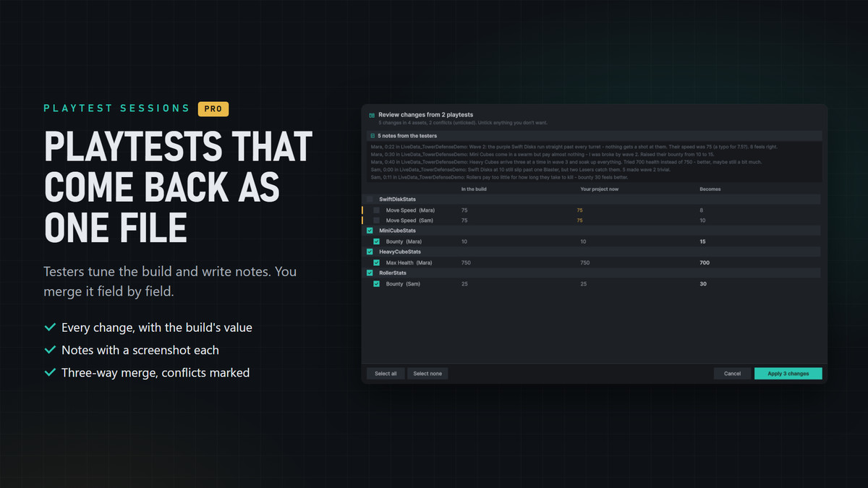Click Becomes value 30 for Bounty (Sam)
Image resolution: width=868 pixels, height=488 pixels.
click(x=702, y=284)
